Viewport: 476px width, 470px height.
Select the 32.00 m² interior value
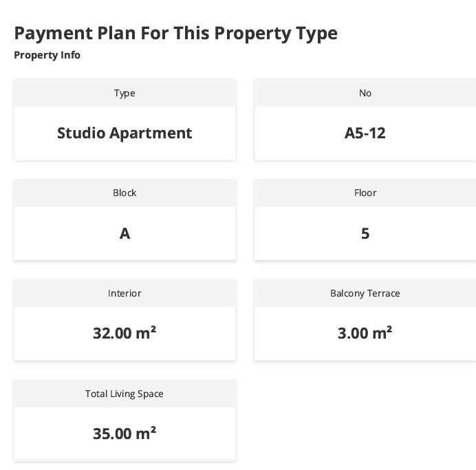point(125,333)
